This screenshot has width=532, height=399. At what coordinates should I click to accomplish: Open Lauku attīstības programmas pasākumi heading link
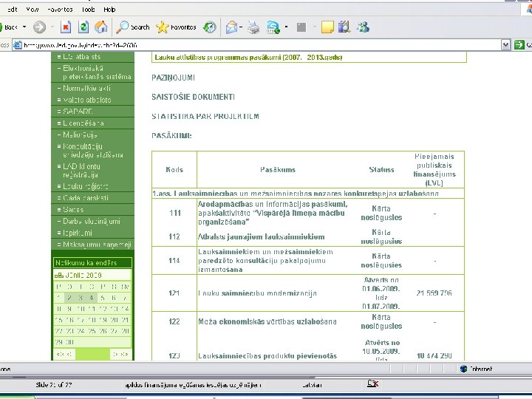pyautogui.click(x=248, y=58)
